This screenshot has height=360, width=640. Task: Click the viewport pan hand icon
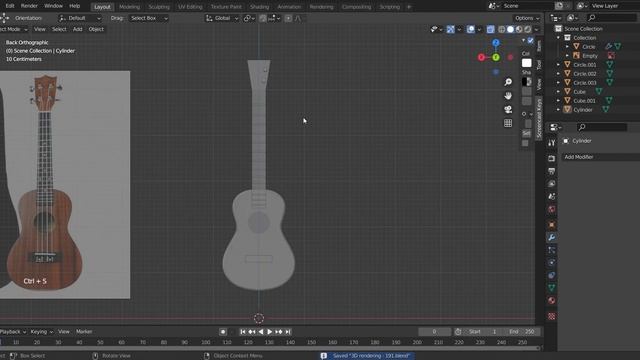point(508,96)
